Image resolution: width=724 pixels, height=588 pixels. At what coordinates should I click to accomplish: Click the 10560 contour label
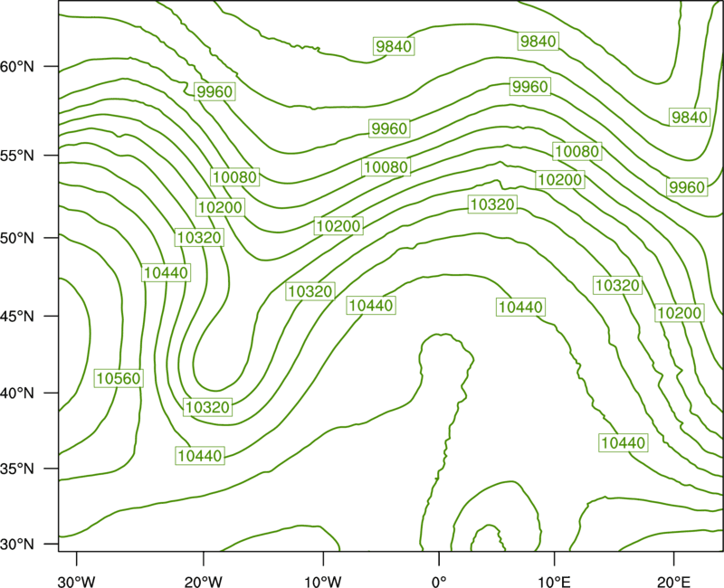click(x=119, y=378)
